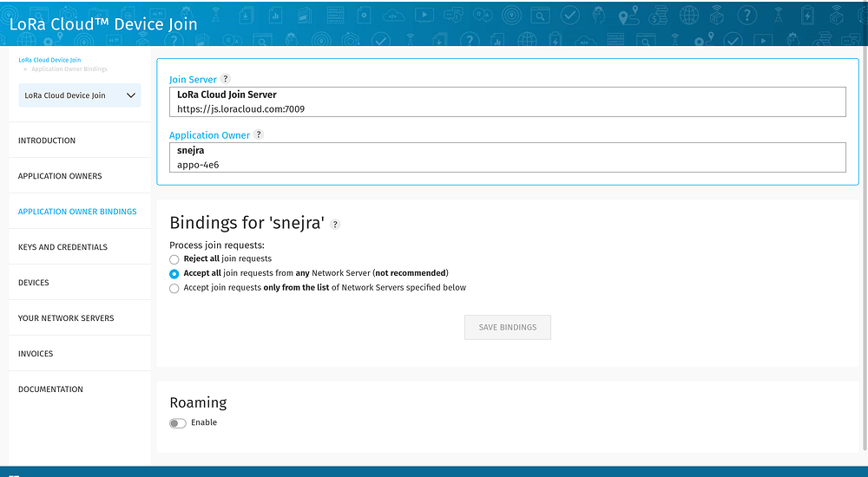Click the Enable label beside Roaming switch
The height and width of the screenshot is (477, 868).
click(204, 422)
